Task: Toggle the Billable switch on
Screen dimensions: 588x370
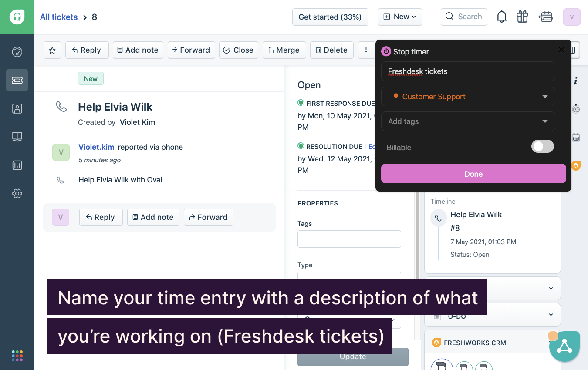Action: tap(542, 147)
